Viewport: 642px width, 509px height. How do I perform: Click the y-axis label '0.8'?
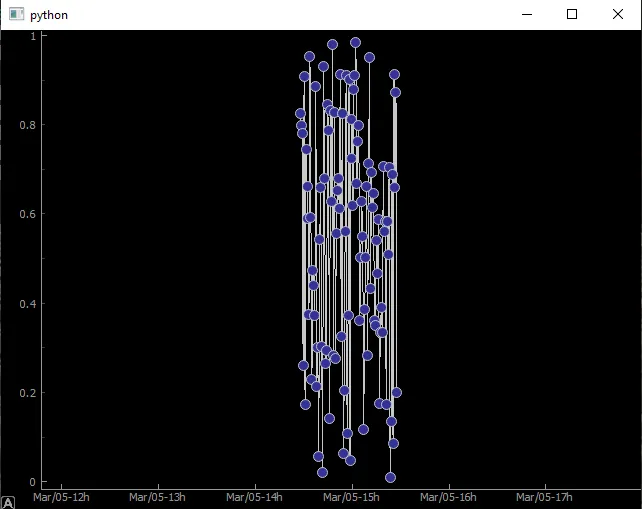(x=28, y=125)
